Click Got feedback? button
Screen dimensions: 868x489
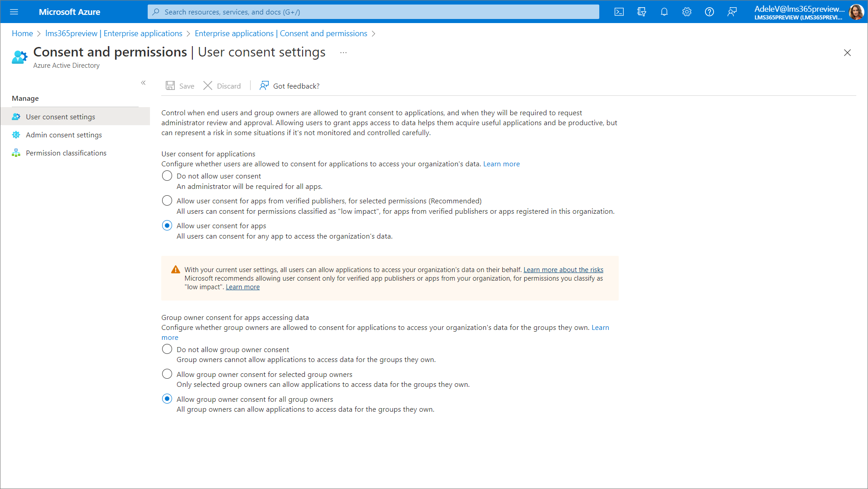click(x=289, y=86)
